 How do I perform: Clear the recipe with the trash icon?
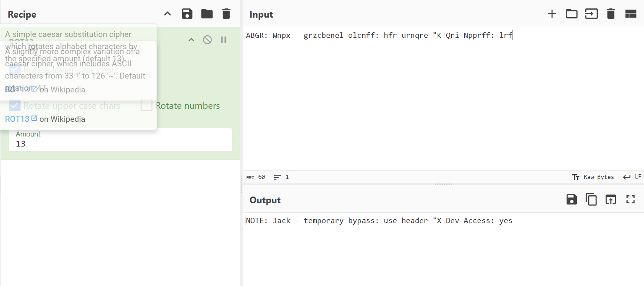pyautogui.click(x=226, y=14)
